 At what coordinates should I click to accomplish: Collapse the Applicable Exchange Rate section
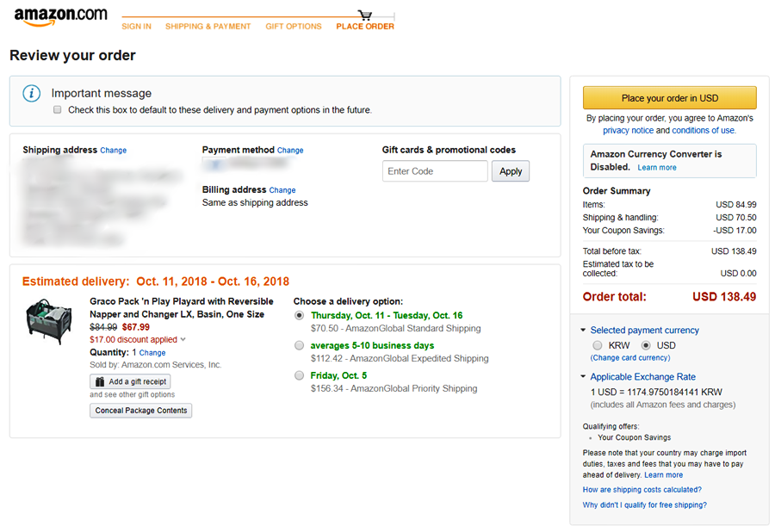[583, 377]
